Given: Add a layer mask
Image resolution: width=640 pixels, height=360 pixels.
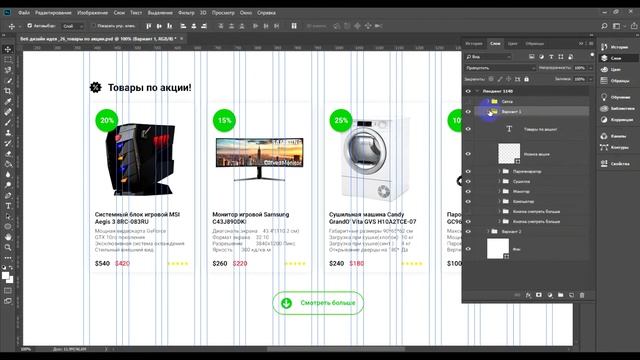Looking at the screenshot, I should [x=539, y=295].
